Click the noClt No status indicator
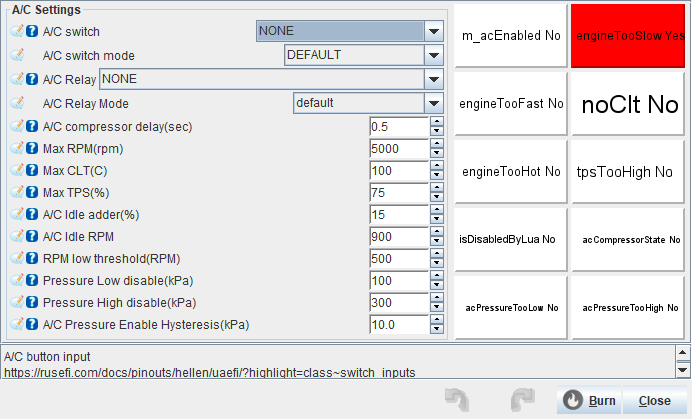This screenshot has width=692, height=419. pos(631,104)
